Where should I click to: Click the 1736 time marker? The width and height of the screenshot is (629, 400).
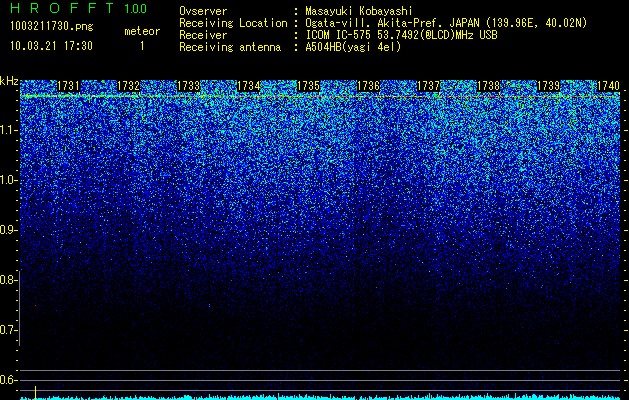click(x=369, y=86)
